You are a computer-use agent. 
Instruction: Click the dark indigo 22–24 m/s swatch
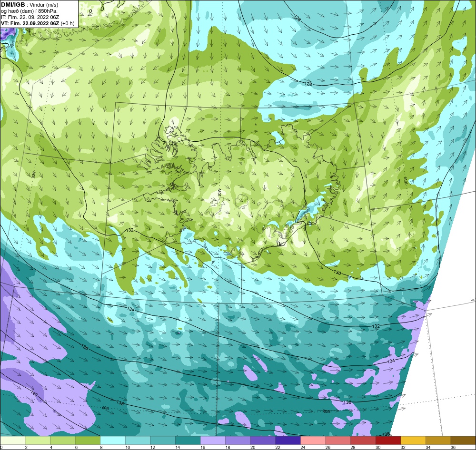288,440
